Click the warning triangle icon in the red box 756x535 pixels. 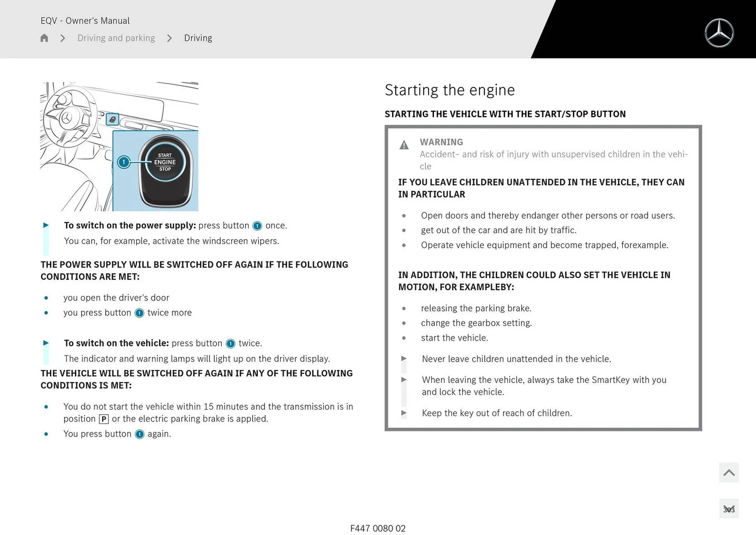(x=404, y=145)
